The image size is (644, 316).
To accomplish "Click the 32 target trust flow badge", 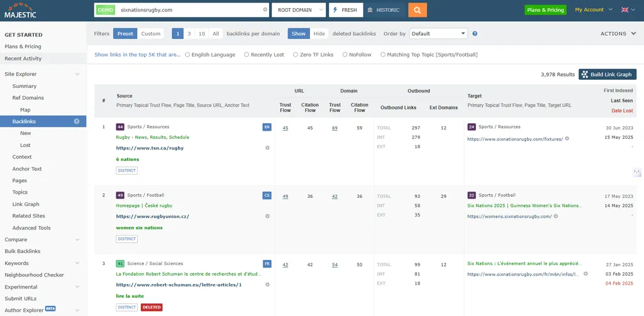I will coord(472,195).
